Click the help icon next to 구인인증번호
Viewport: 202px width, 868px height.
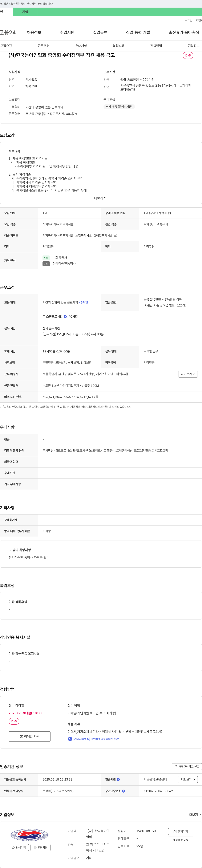coord(124,791)
